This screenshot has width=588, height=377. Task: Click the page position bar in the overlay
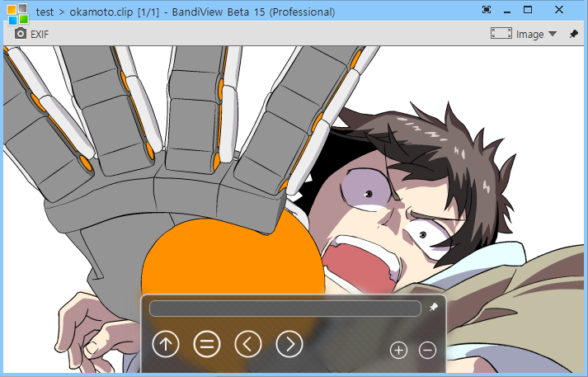coord(285,308)
